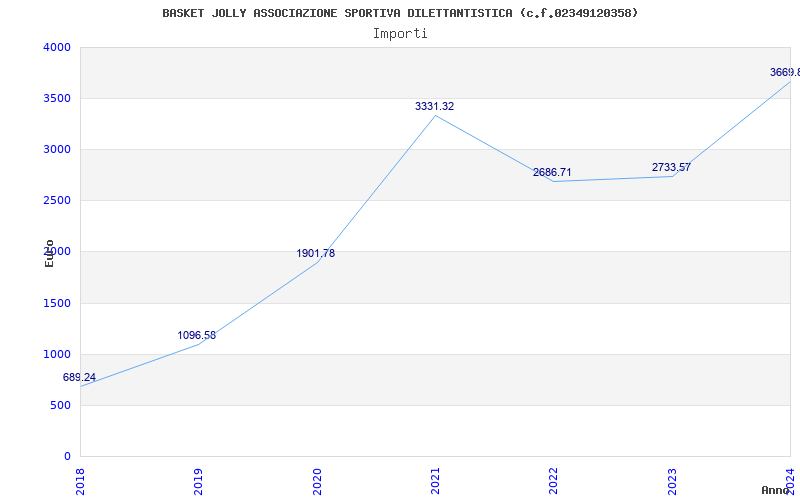The height and width of the screenshot is (500, 800).
Task: Click the 2686.71 data label
Action: click(552, 173)
